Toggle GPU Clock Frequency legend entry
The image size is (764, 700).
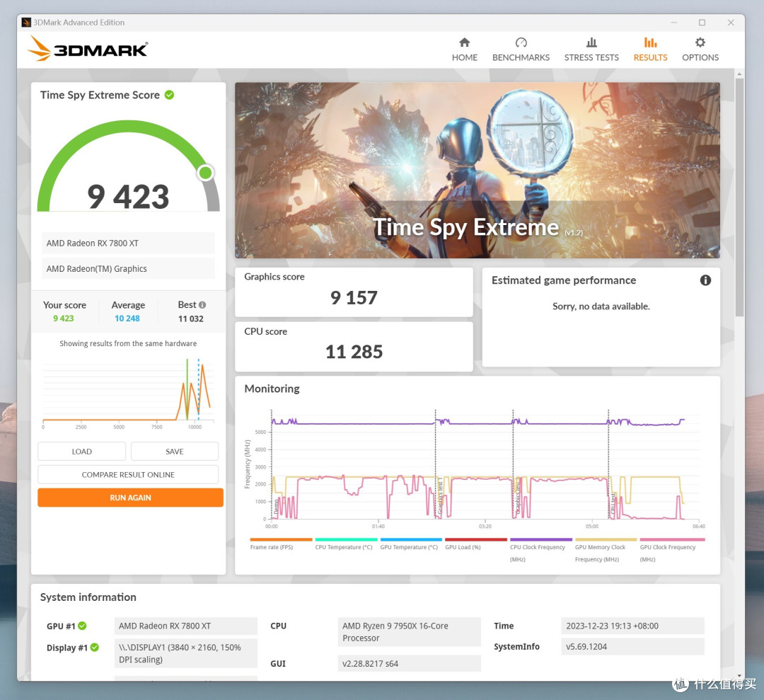pos(672,551)
